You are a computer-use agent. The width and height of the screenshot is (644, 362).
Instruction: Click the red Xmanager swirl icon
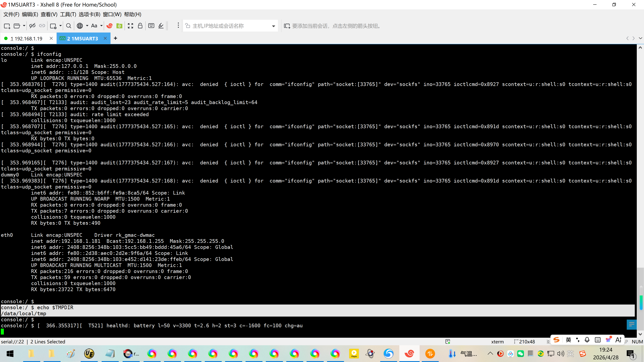tap(109, 26)
